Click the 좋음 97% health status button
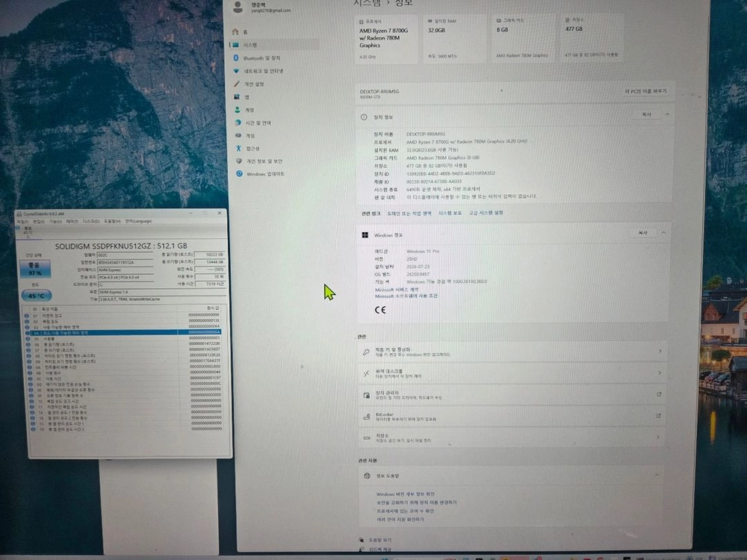 pos(35,269)
